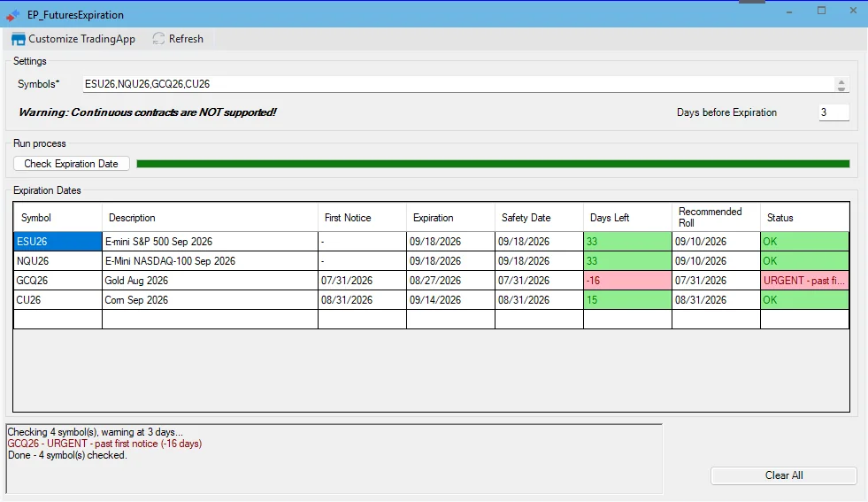Click the green progress bar

493,164
